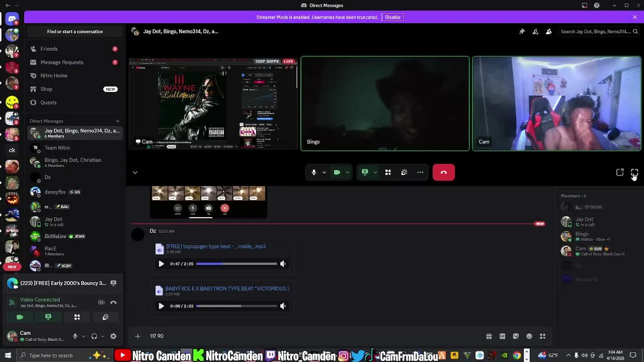Stop screen sharing in the call controls
Screen dimensions: 644x362
[x=365, y=172]
